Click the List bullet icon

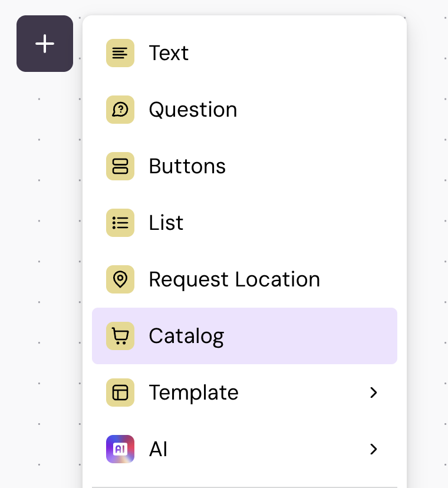tap(120, 223)
